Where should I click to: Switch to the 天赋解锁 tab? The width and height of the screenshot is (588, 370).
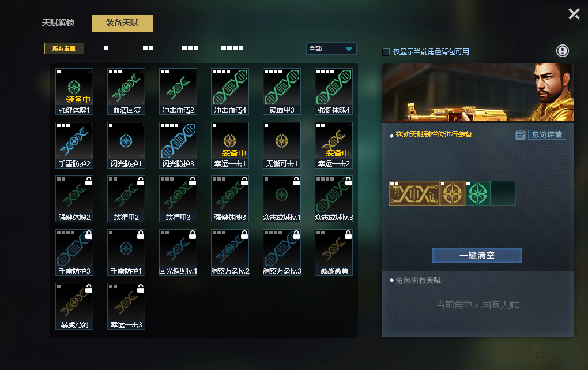[x=58, y=23]
